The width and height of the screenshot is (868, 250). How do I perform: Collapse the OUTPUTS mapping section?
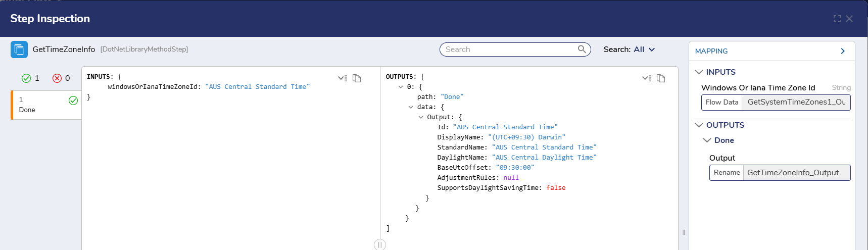click(x=699, y=125)
